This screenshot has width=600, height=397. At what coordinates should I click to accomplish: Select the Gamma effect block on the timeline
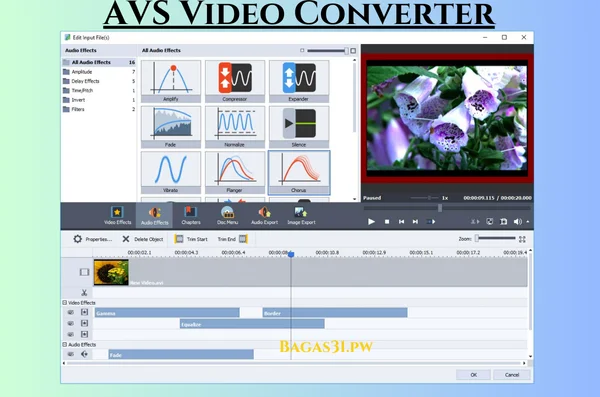coord(167,313)
